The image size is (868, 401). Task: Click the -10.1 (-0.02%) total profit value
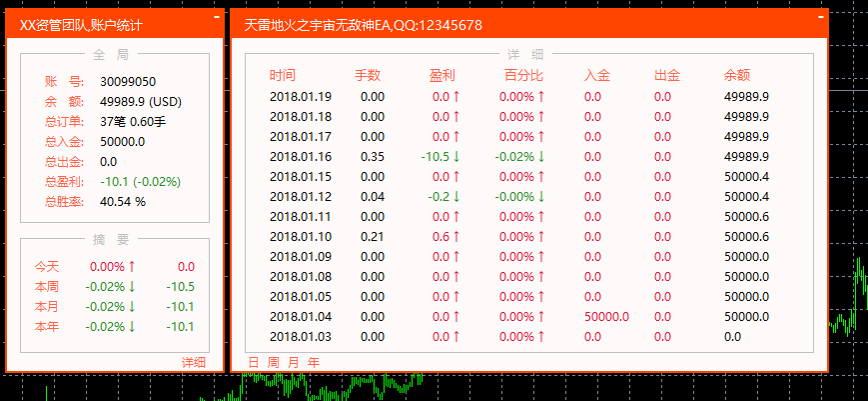(141, 182)
